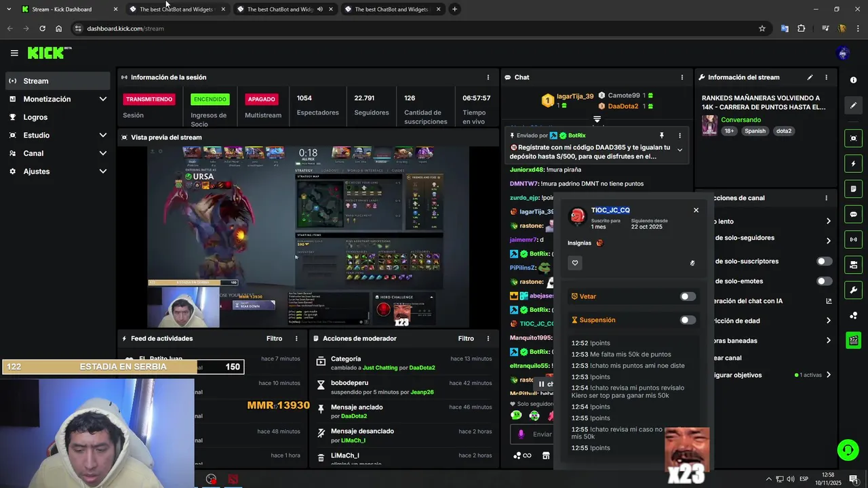The image size is (868, 488).
Task: Expand the Estudio sidebar section
Action: (x=102, y=135)
